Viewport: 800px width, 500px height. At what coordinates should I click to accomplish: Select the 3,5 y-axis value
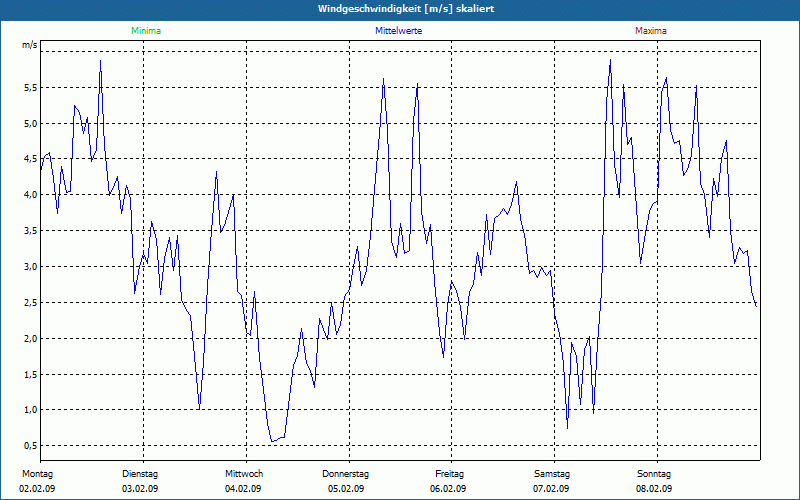(30, 231)
